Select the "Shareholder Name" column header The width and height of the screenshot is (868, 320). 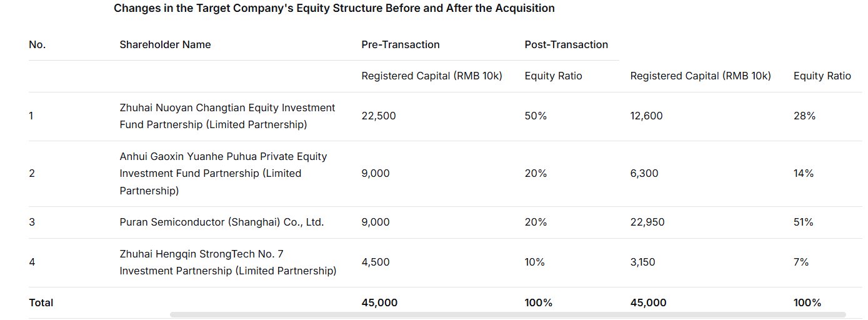point(165,44)
